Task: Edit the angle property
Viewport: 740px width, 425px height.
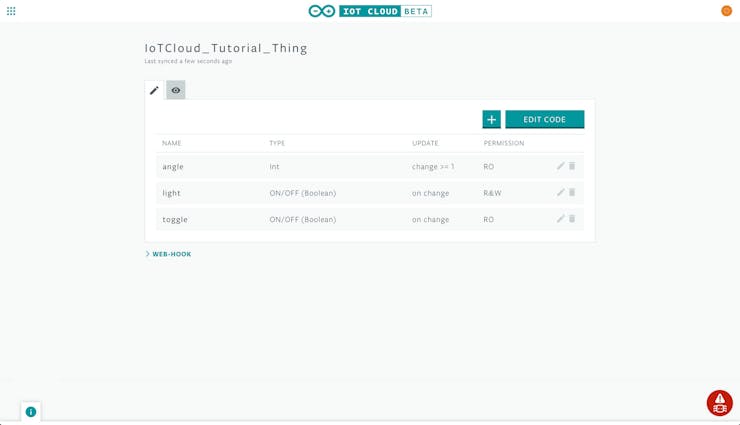Action: tap(561, 166)
